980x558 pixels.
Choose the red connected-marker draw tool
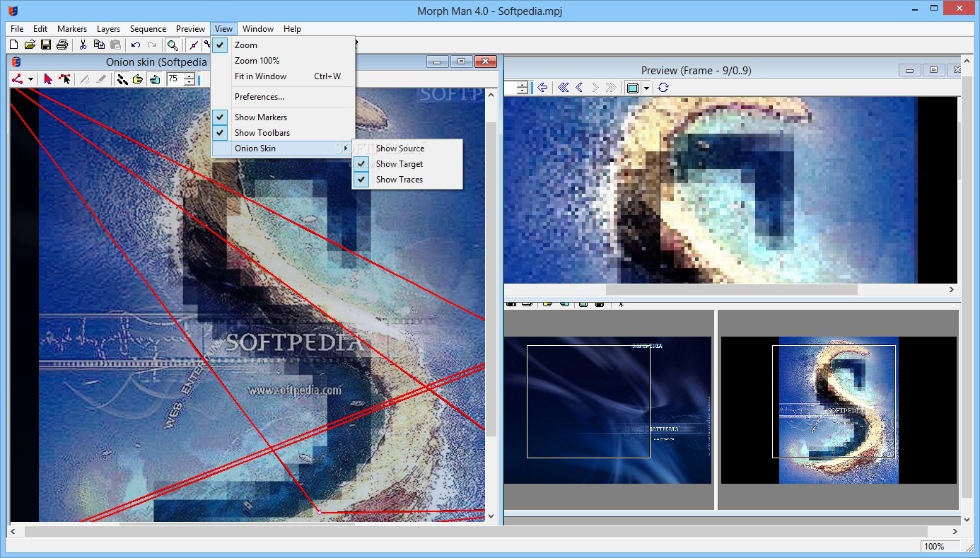tap(18, 79)
